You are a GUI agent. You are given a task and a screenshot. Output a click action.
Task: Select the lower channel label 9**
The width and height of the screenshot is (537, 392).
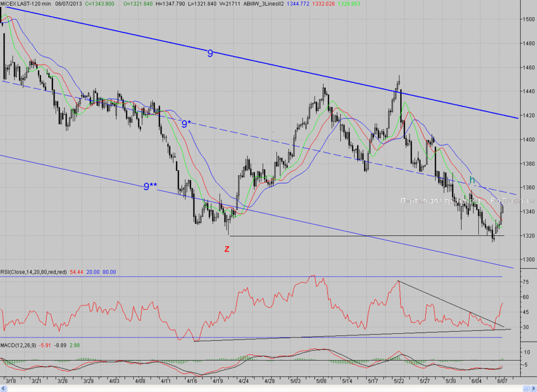tap(150, 186)
